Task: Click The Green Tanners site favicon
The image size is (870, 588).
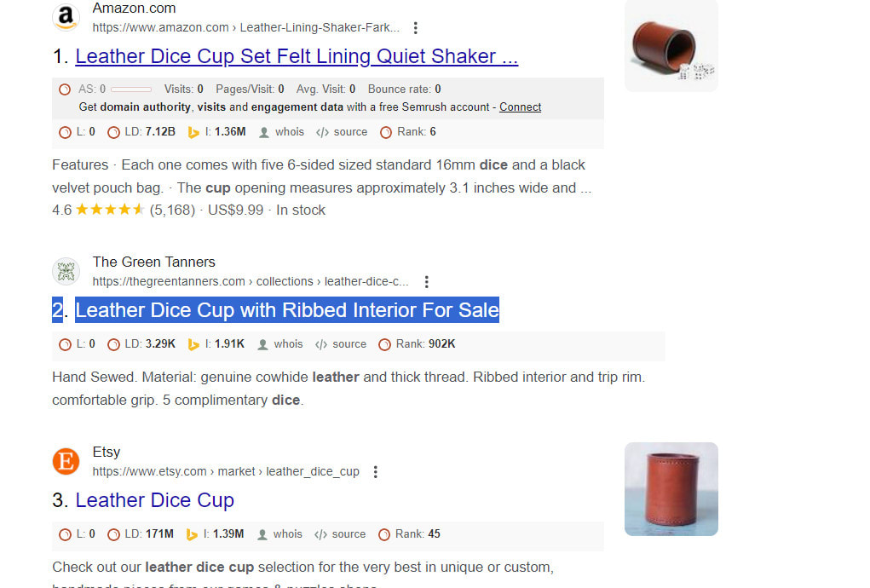Action: [x=66, y=271]
